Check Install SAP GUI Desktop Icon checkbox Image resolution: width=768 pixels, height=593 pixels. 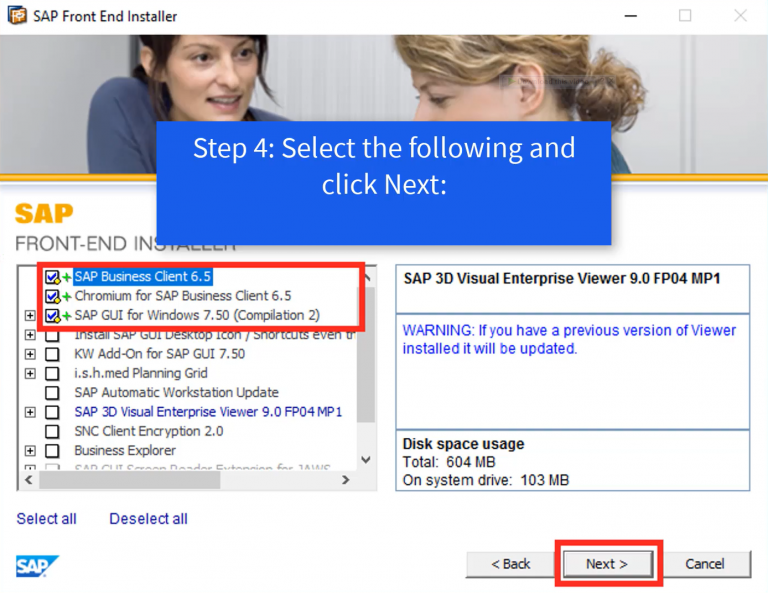tap(52, 335)
